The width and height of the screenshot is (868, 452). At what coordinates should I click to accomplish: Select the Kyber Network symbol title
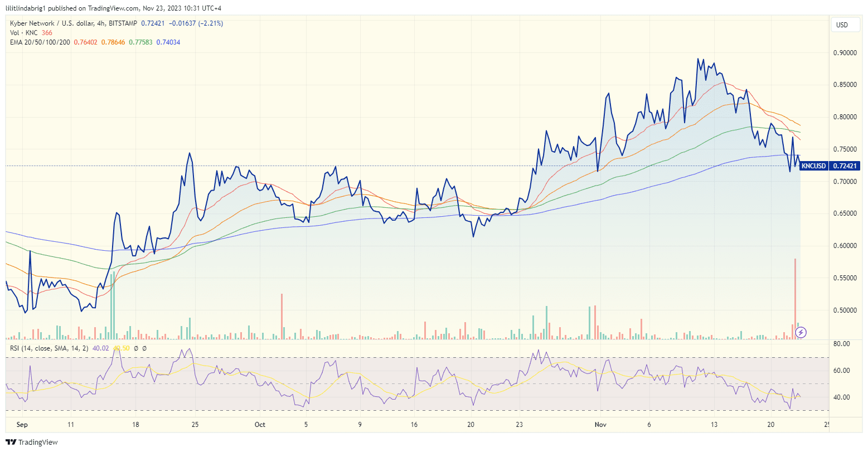coord(33,23)
